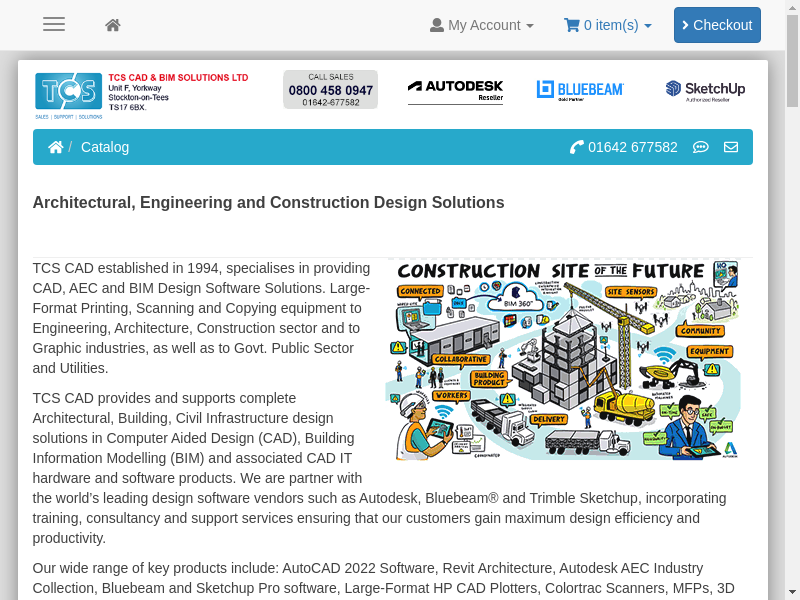Click the Autodesk Reseller logo
The height and width of the screenshot is (600, 800).
click(455, 90)
